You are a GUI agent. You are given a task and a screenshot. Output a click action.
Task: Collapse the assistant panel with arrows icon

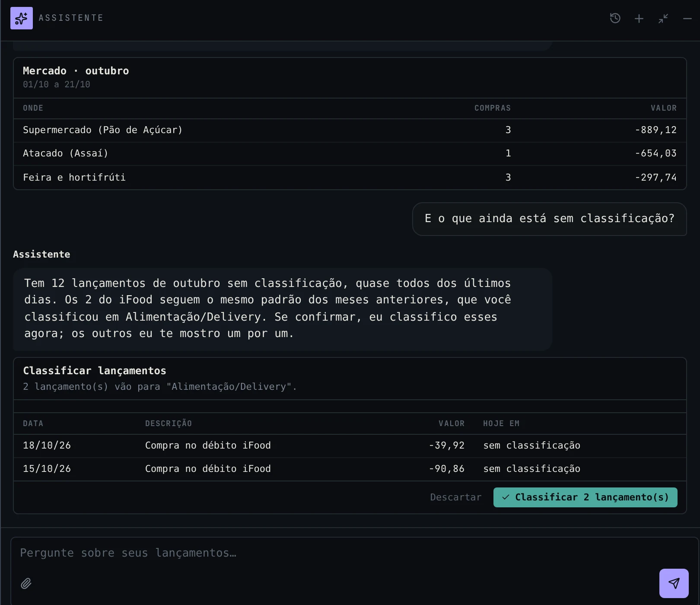(663, 19)
